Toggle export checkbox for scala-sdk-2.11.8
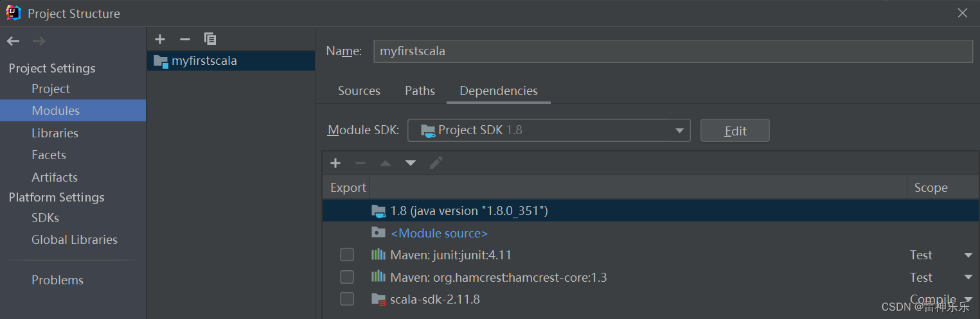The height and width of the screenshot is (319, 980). (347, 298)
